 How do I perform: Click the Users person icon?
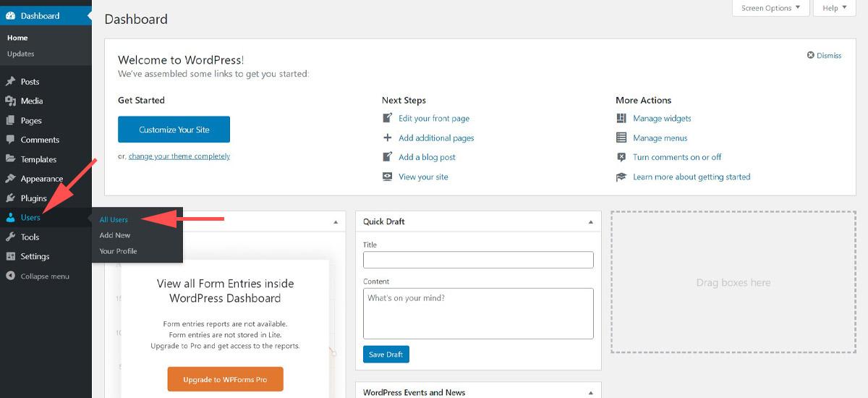coord(10,218)
